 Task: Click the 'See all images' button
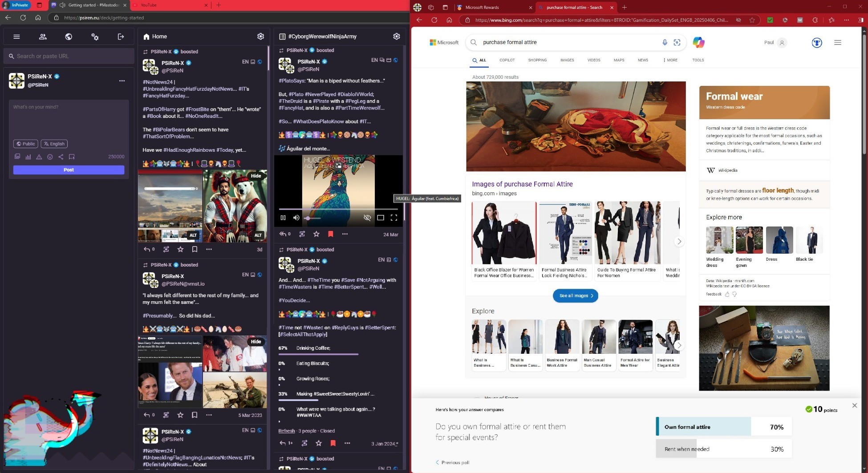576,296
